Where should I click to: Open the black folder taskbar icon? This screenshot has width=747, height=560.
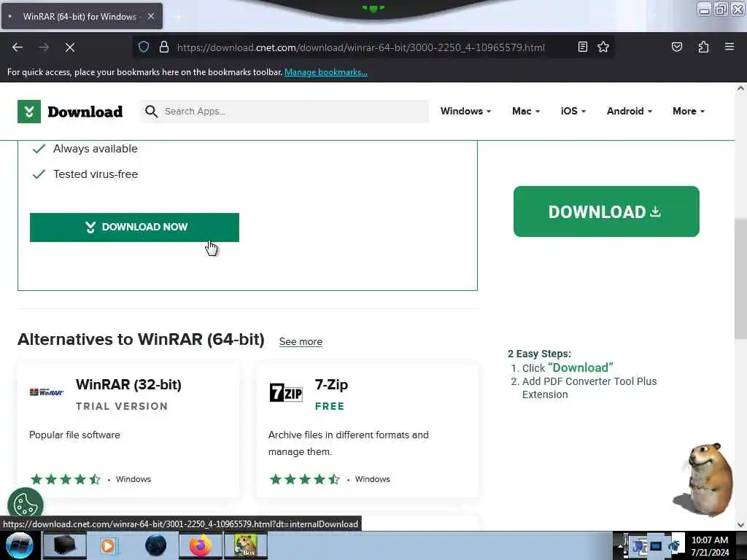(65, 545)
